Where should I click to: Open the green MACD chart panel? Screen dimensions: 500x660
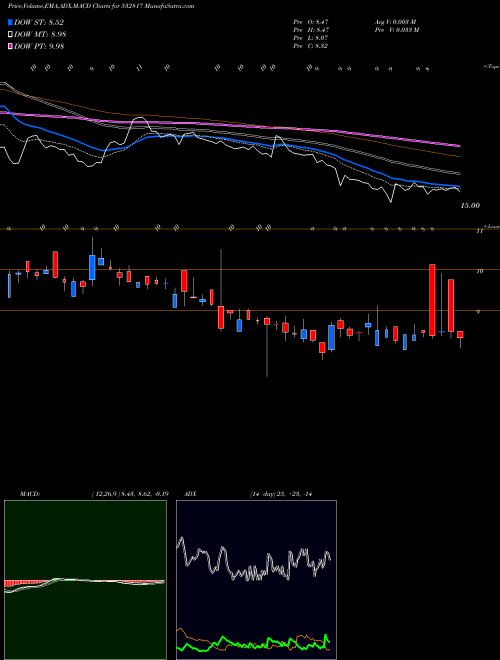[85, 580]
